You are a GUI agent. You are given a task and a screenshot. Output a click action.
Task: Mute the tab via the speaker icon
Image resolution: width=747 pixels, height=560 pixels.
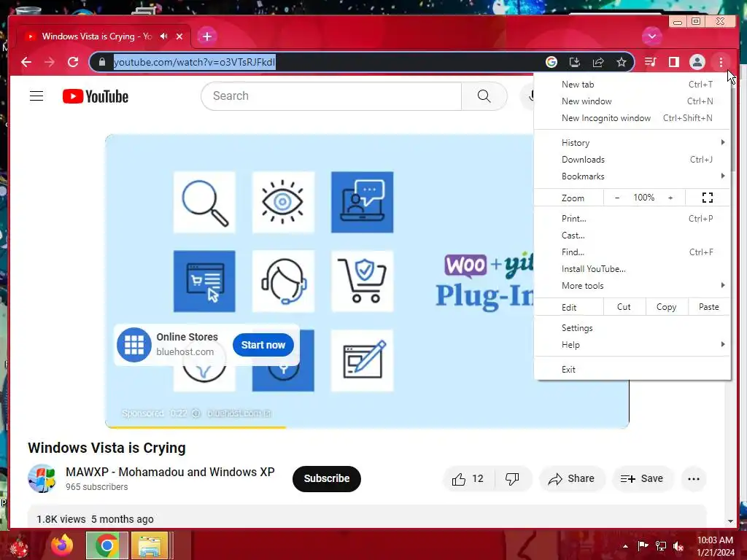coord(164,36)
